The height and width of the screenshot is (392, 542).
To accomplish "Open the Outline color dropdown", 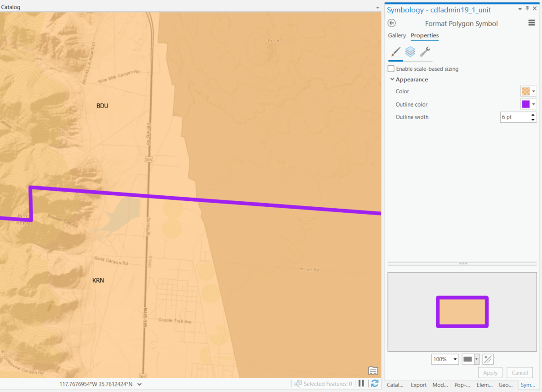I will [533, 104].
